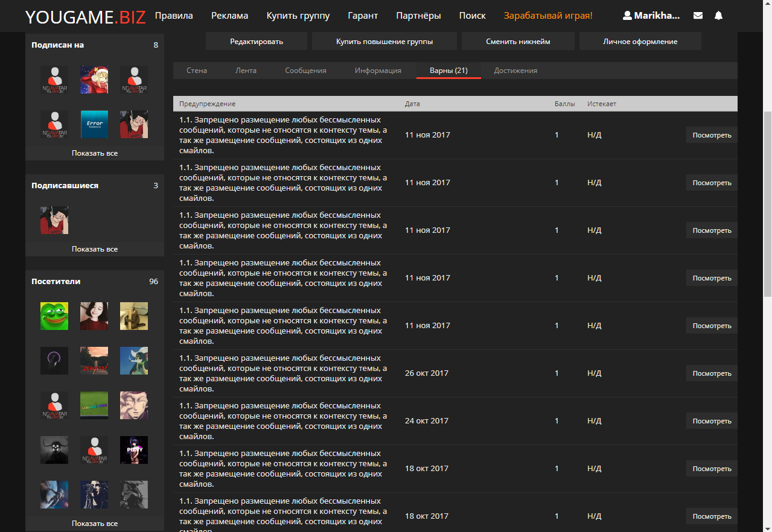
Task: Expand Показать все under Посетители
Action: point(95,524)
